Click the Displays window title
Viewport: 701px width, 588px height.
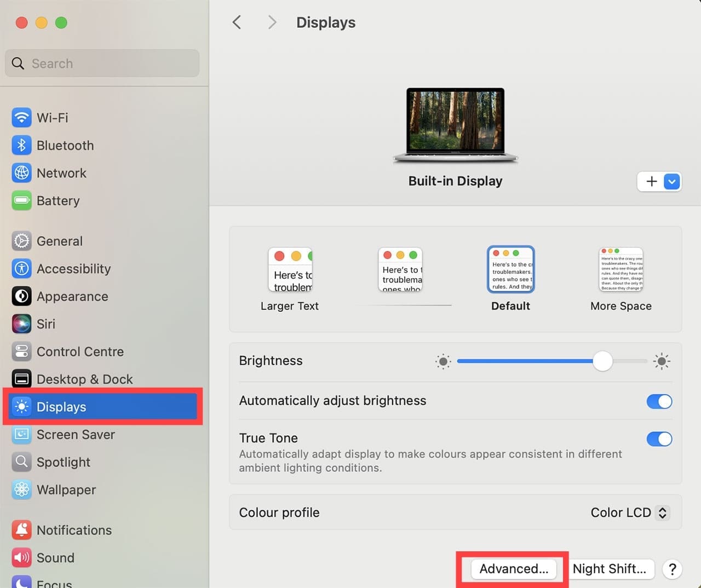pyautogui.click(x=326, y=22)
